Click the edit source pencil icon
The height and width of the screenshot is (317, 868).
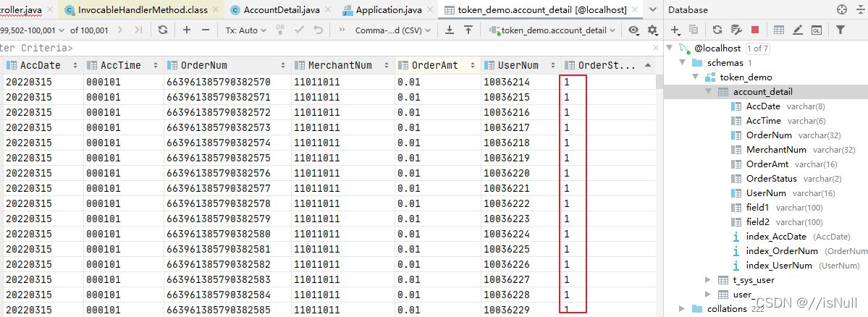pyautogui.click(x=797, y=30)
